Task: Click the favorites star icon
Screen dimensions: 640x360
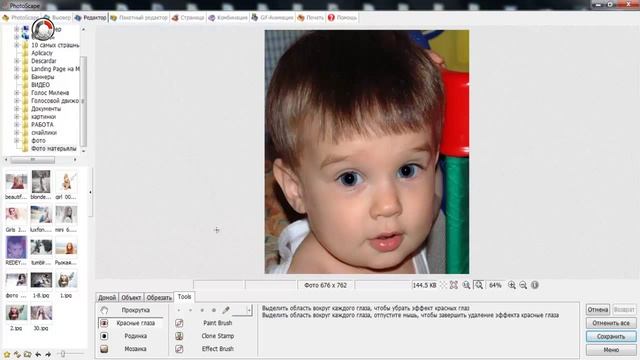Action: click(x=7, y=354)
